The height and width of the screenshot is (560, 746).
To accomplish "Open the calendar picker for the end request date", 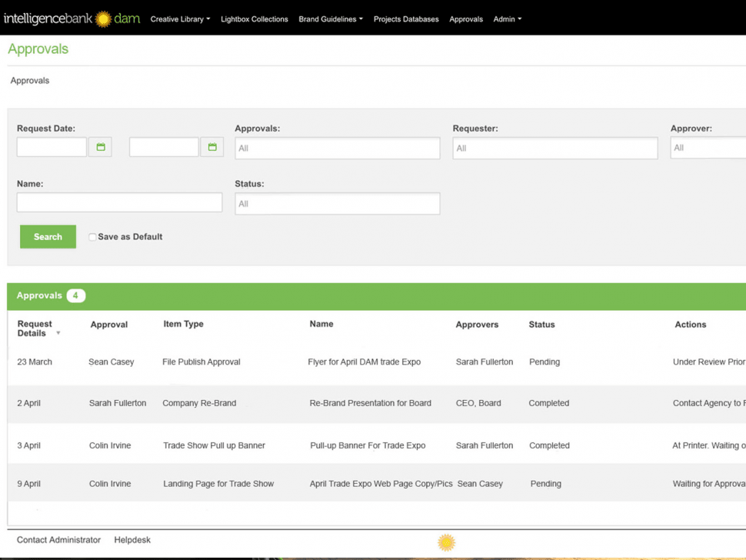I will pyautogui.click(x=212, y=146).
